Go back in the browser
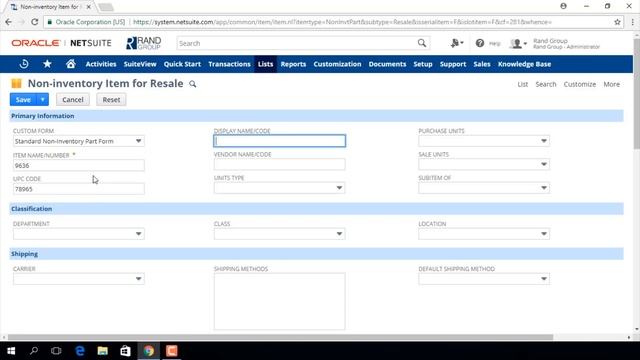The width and height of the screenshot is (640, 360). pos(9,22)
